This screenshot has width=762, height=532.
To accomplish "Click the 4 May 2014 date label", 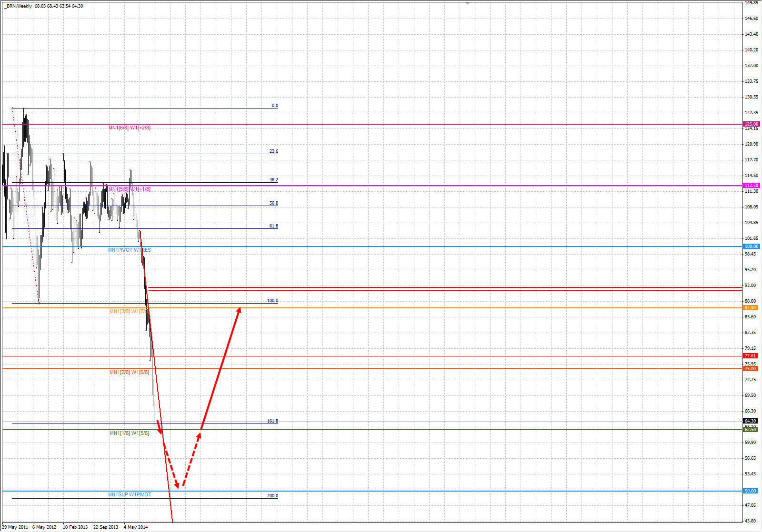I will pos(136,527).
